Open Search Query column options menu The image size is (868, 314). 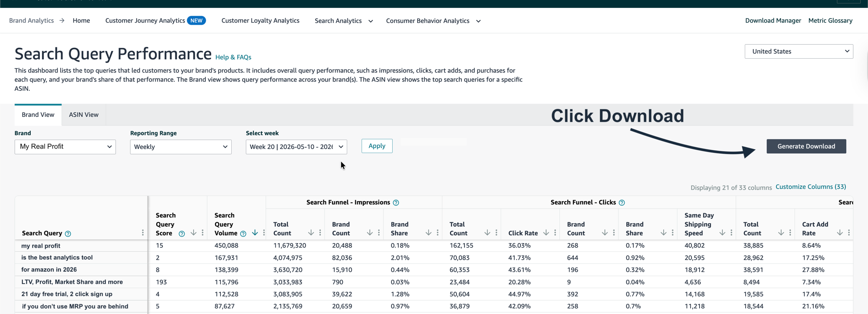pyautogui.click(x=143, y=233)
